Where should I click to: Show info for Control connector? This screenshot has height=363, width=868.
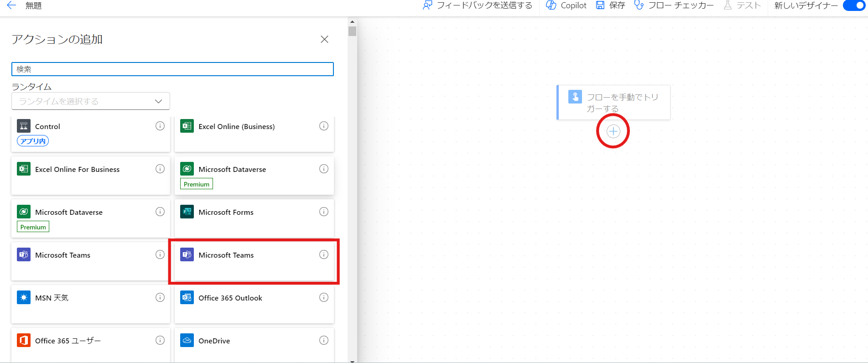160,126
